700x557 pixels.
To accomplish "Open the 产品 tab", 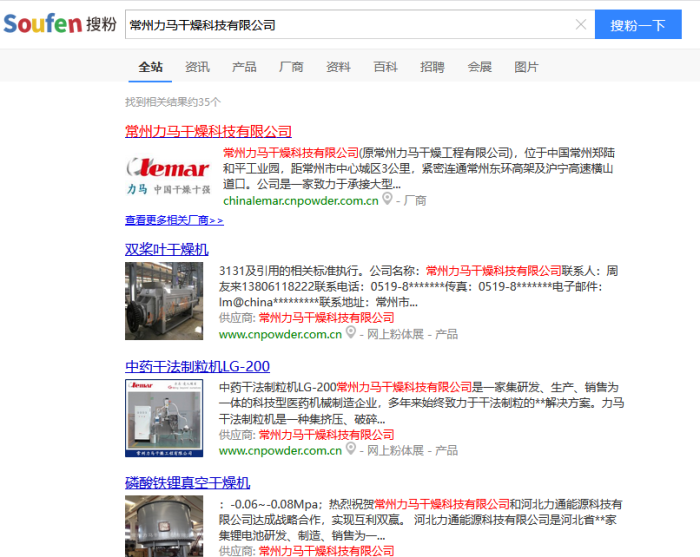I will coord(244,67).
